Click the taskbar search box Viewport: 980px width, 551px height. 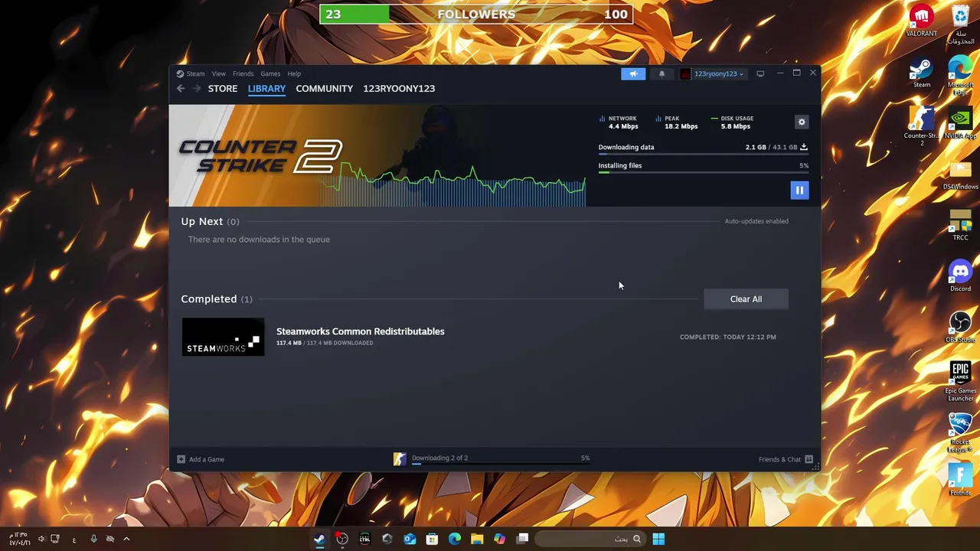(590, 539)
